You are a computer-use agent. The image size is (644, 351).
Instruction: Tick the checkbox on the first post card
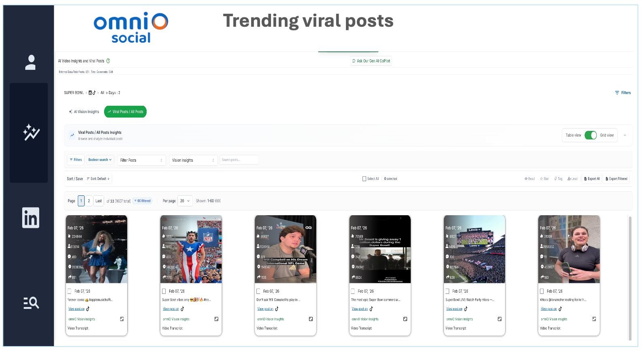click(x=69, y=291)
